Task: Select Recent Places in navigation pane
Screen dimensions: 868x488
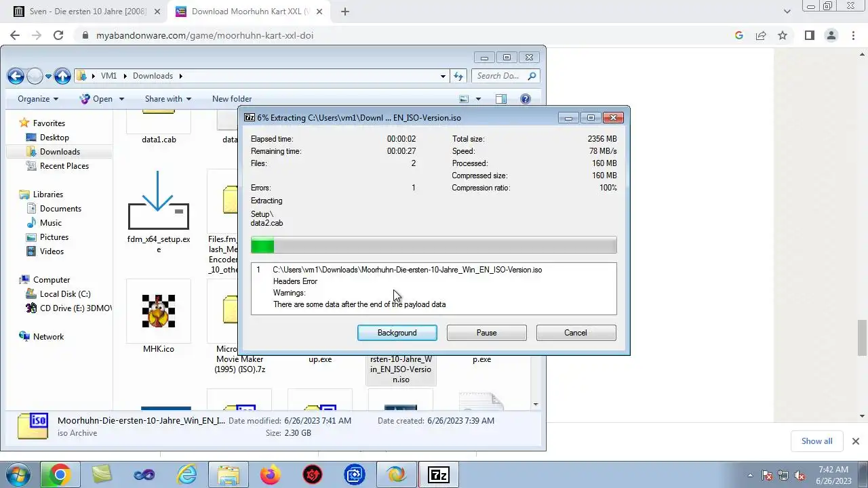Action: [x=64, y=166]
